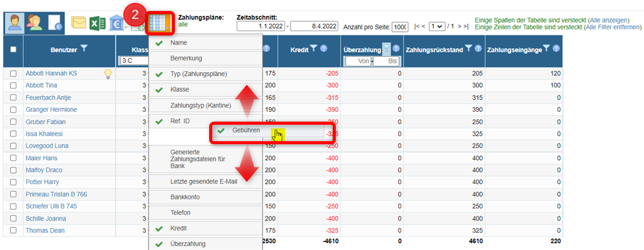This screenshot has width=644, height=250.
Task: Toggle Ref. ID column entry
Action: coord(205,120)
